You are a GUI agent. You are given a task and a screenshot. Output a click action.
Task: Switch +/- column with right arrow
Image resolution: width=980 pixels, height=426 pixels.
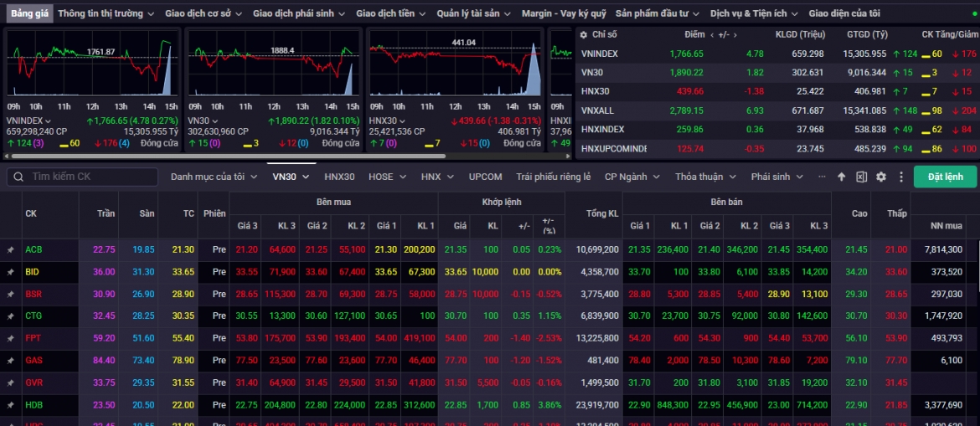coord(735,35)
